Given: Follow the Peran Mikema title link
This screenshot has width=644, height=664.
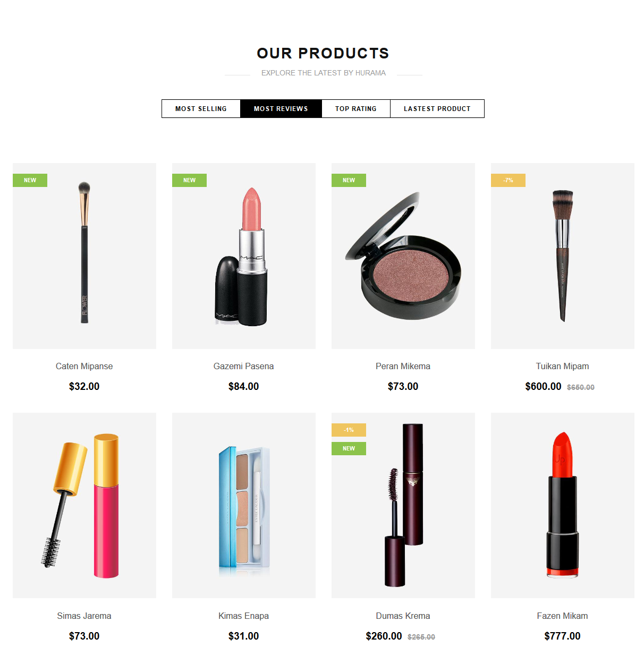Looking at the screenshot, I should click(x=403, y=366).
